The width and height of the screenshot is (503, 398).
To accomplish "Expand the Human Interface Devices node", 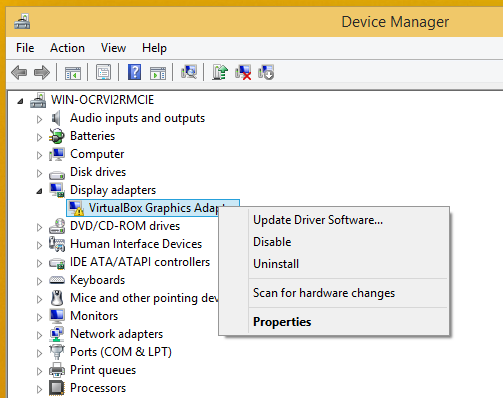I will pyautogui.click(x=39, y=245).
